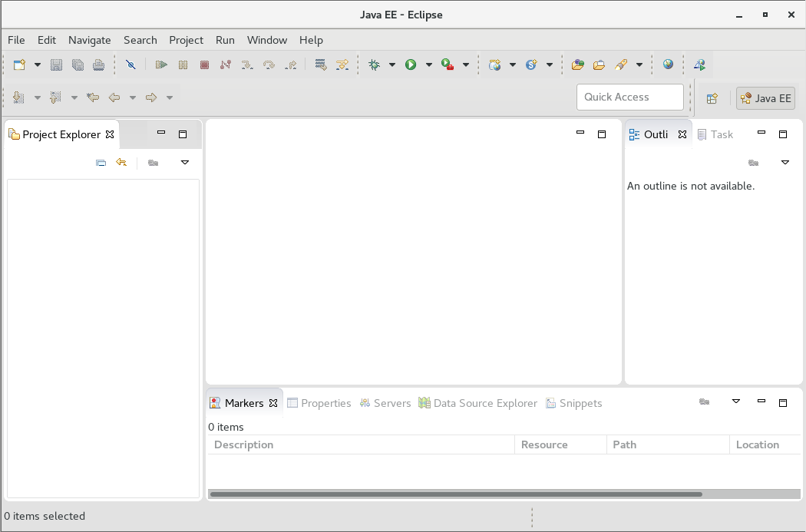Open the Dynamic Web Project dropdown arrow
This screenshot has height=532, width=806.
pos(513,64)
